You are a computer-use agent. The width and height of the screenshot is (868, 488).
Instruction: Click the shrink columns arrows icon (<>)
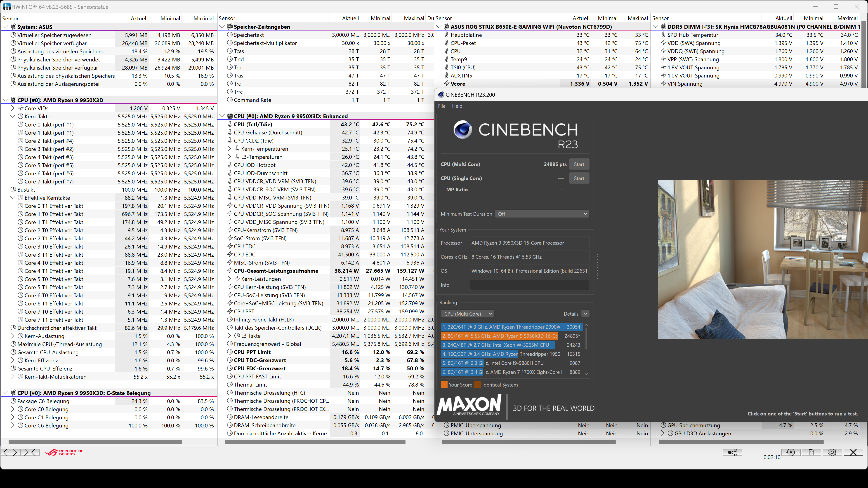pyautogui.click(x=10, y=452)
